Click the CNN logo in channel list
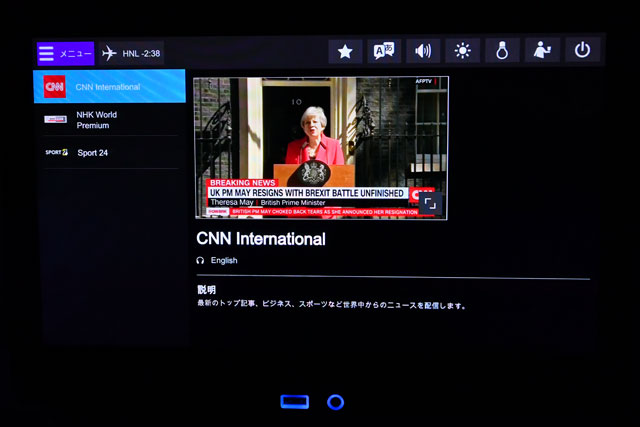 (x=55, y=87)
